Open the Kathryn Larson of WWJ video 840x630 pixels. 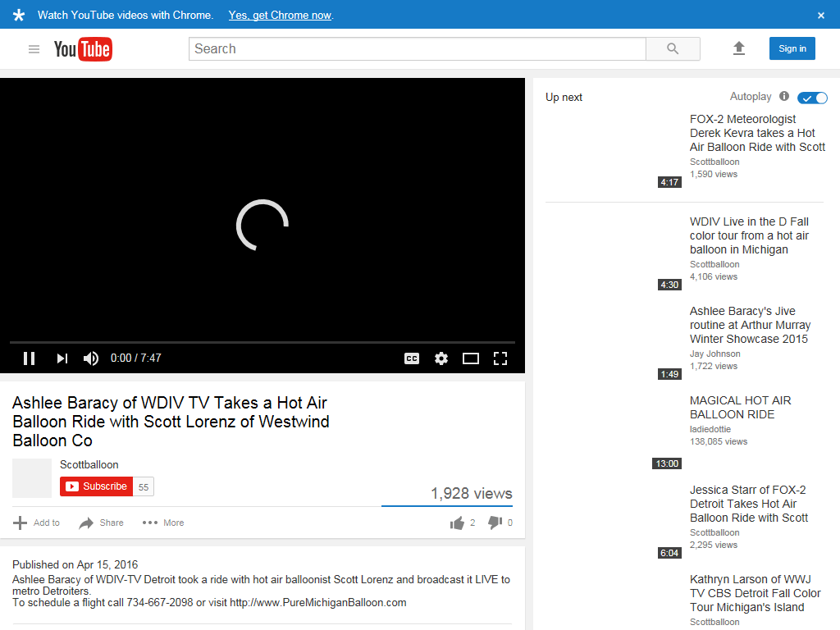click(755, 594)
